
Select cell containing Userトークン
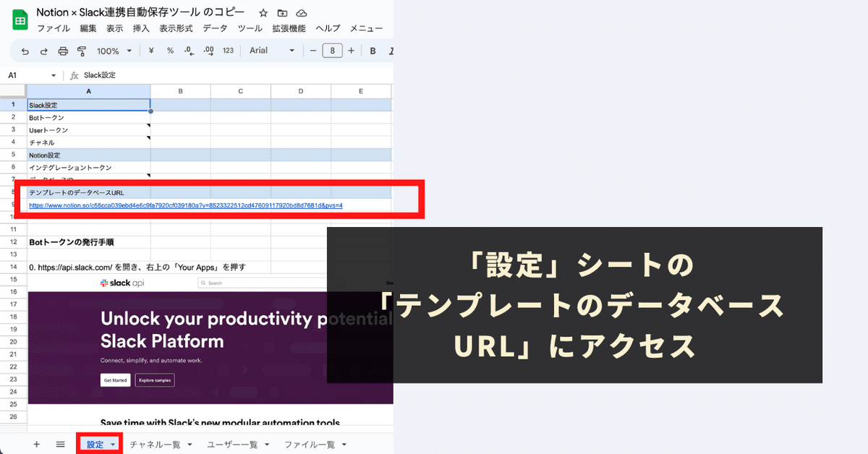88,130
